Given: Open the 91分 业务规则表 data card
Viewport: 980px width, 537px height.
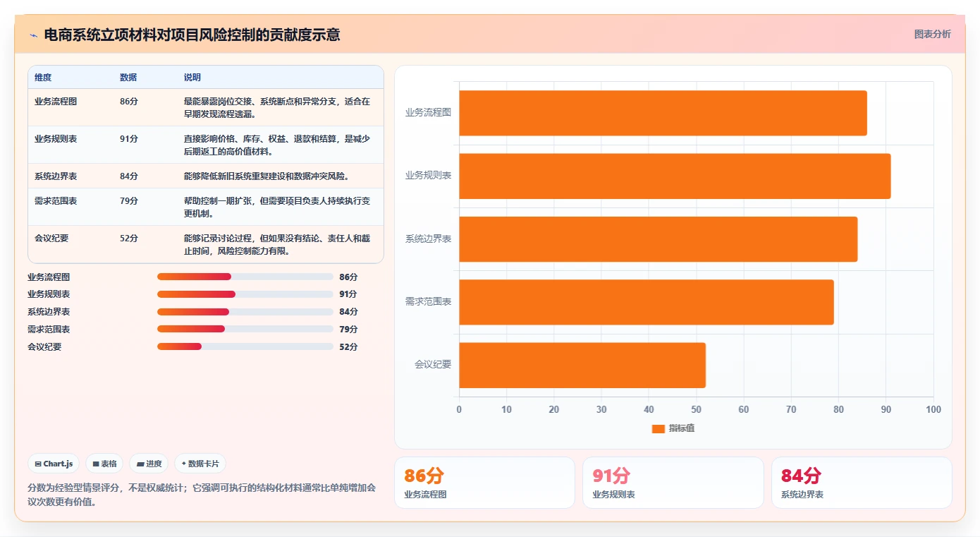Looking at the screenshot, I should tap(673, 483).
